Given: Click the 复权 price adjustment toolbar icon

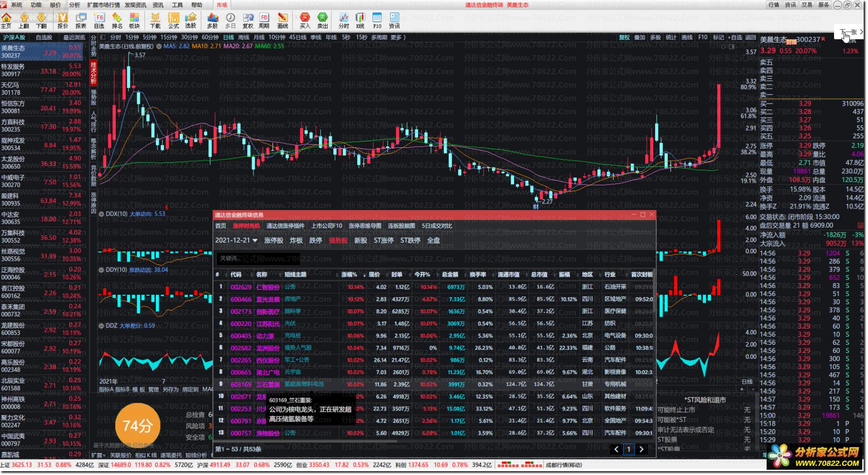Looking at the screenshot, I should [x=248, y=21].
